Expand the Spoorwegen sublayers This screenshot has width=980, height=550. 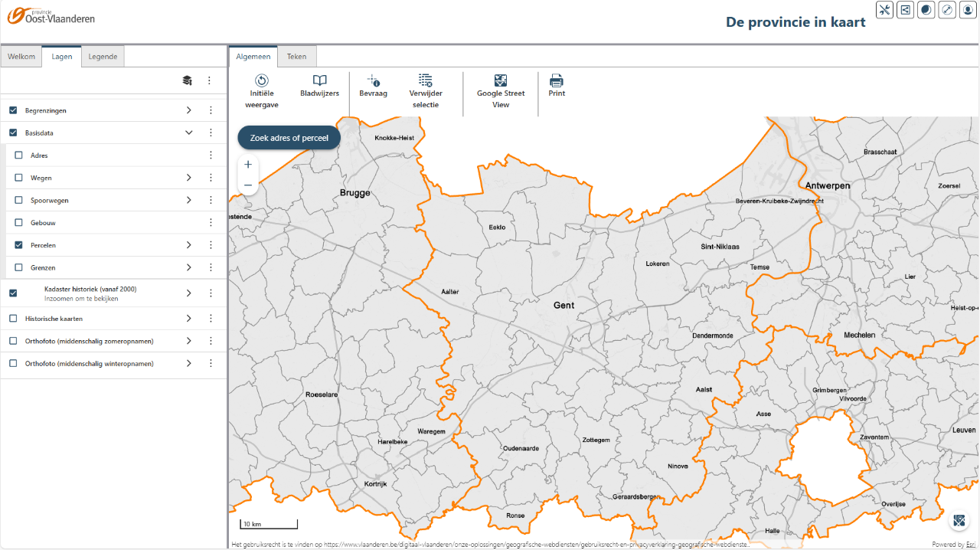pos(188,200)
